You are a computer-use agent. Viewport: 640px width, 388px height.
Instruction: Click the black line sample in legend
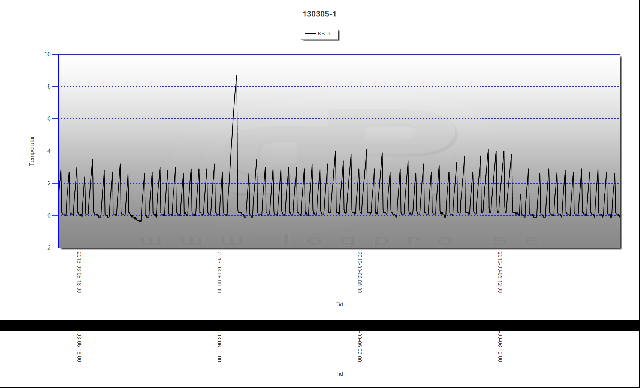pos(310,33)
